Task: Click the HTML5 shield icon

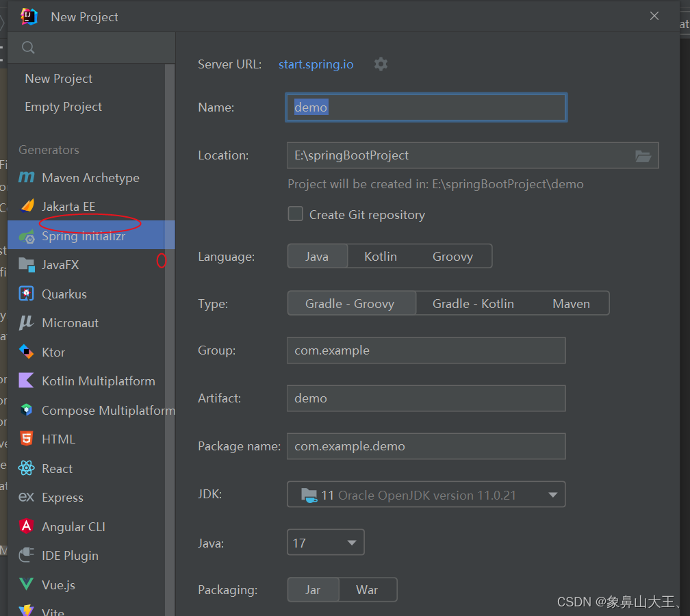Action: (27, 439)
